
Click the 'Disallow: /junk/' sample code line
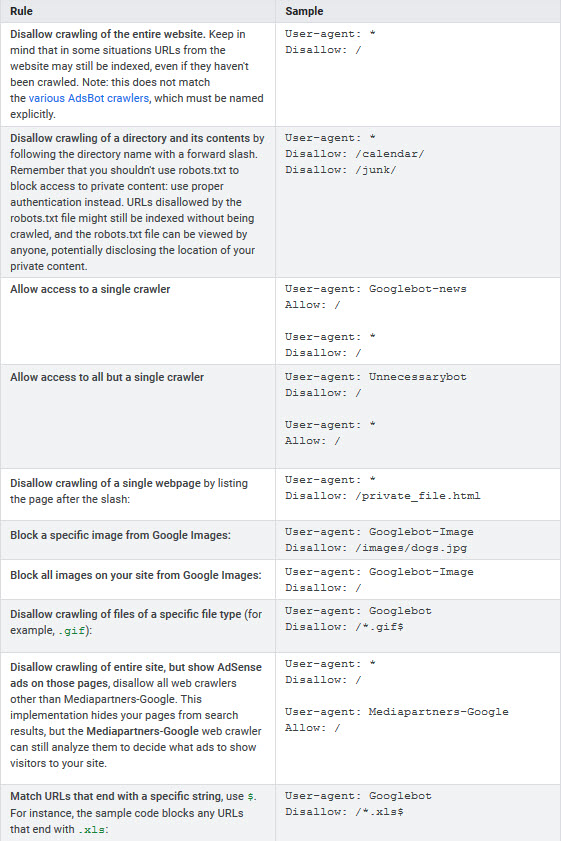pyautogui.click(x=341, y=170)
